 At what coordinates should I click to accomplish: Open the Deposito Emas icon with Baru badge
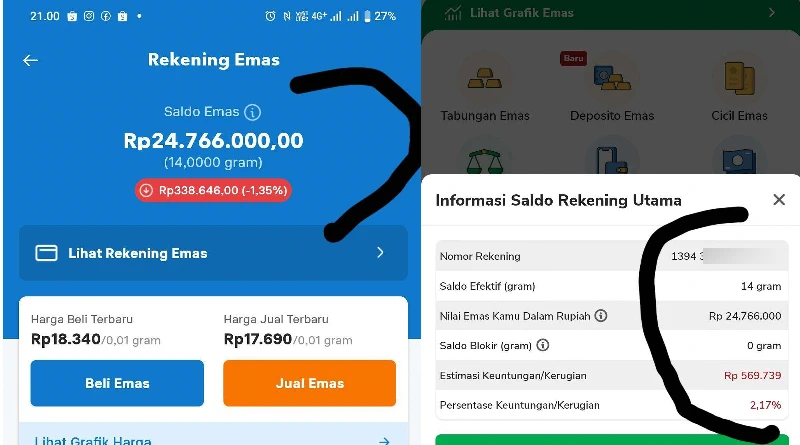pos(612,78)
